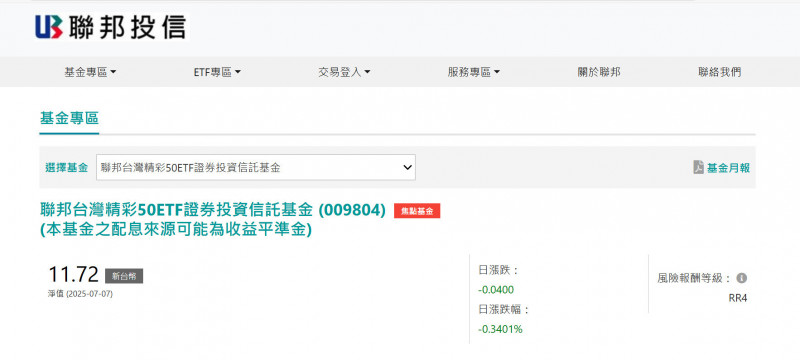
Task: Click the 日漲跌幅： label
Action: click(504, 310)
